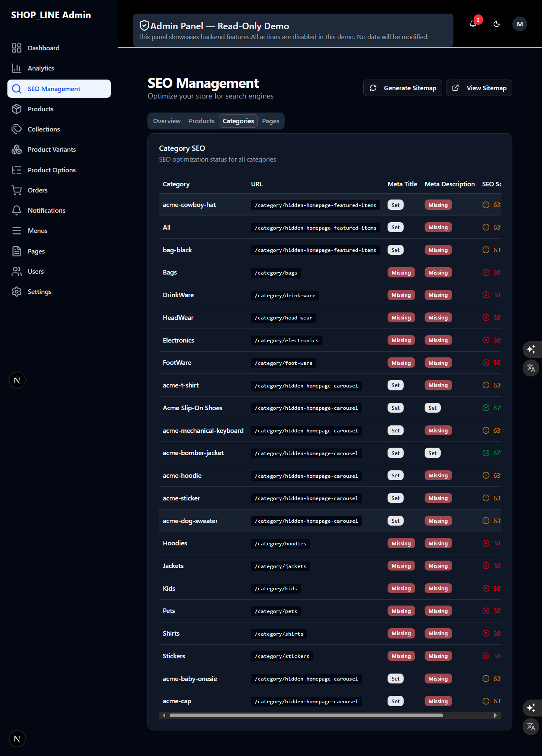Switch to the Overview tab
Viewport: 542px width, 756px height.
point(167,121)
